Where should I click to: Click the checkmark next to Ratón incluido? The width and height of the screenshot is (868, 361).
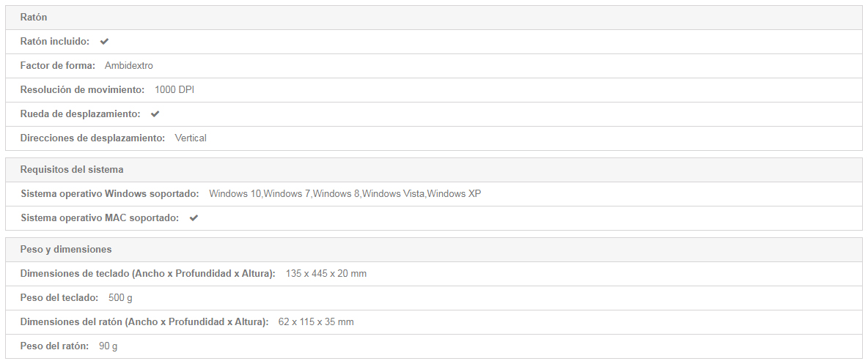click(x=105, y=42)
